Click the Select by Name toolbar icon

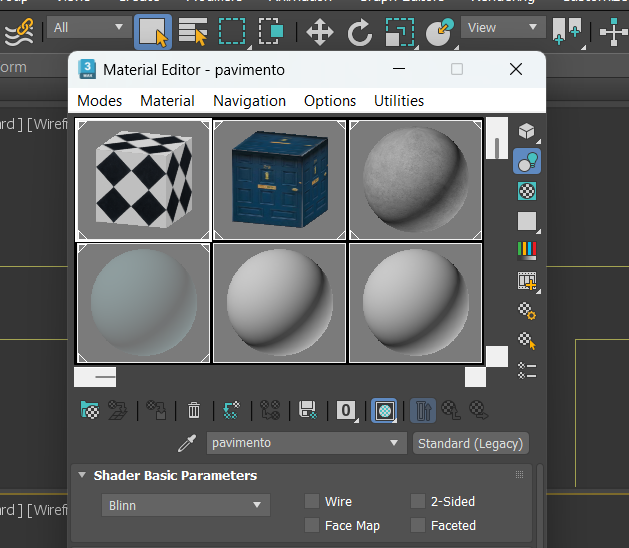click(192, 32)
